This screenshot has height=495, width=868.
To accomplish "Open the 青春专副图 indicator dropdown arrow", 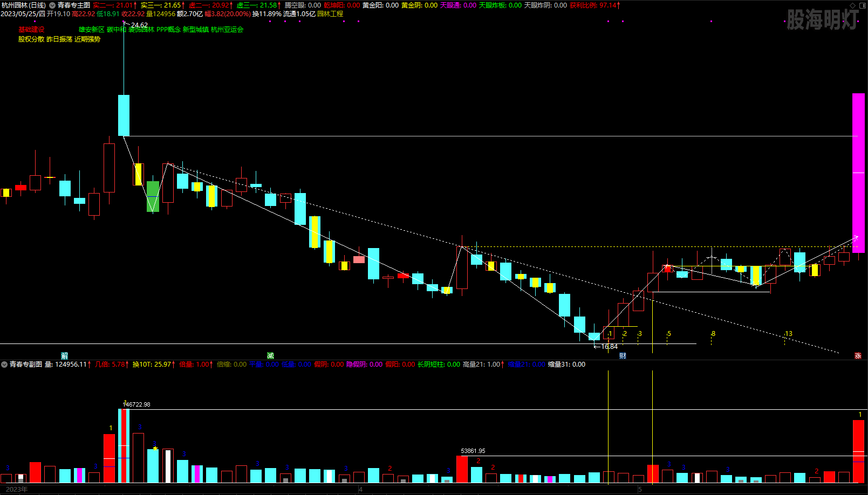I will tap(4, 365).
